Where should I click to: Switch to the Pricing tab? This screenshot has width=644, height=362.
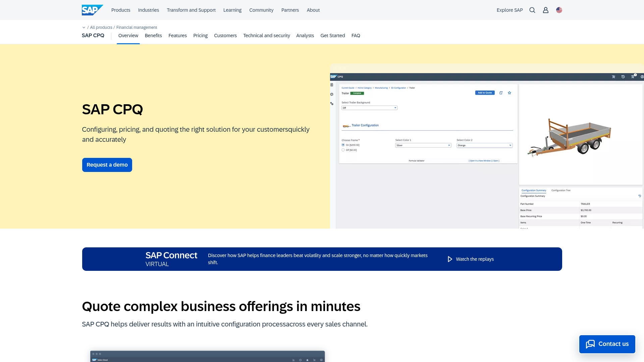pyautogui.click(x=200, y=36)
